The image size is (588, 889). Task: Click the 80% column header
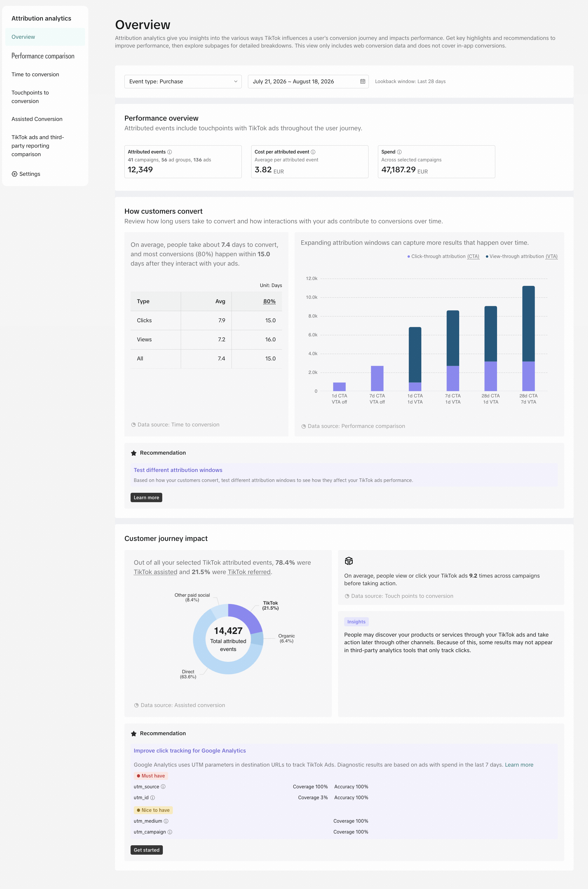(x=269, y=301)
